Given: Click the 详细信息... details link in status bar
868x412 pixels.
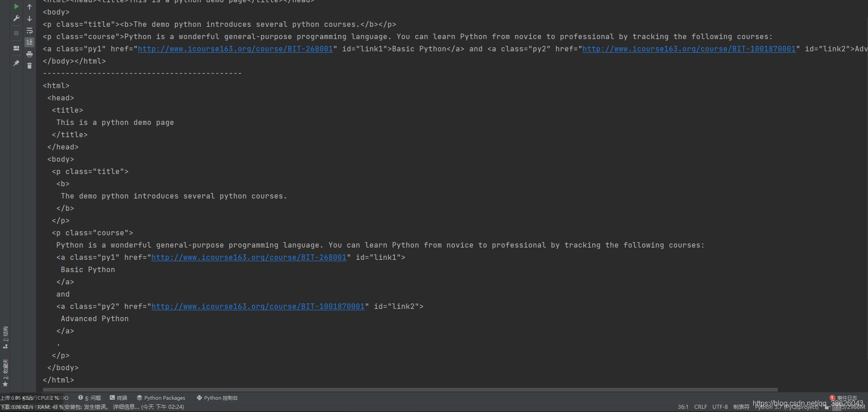Looking at the screenshot, I should pos(126,407).
